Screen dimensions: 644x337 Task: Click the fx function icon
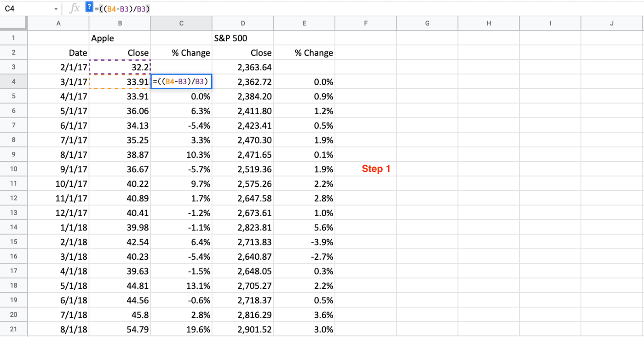pos(75,8)
